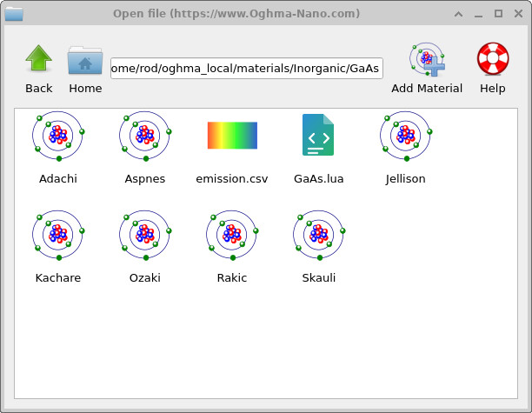Select the Rakic material icon
Viewport: 532px width, 413px height.
coord(232,235)
